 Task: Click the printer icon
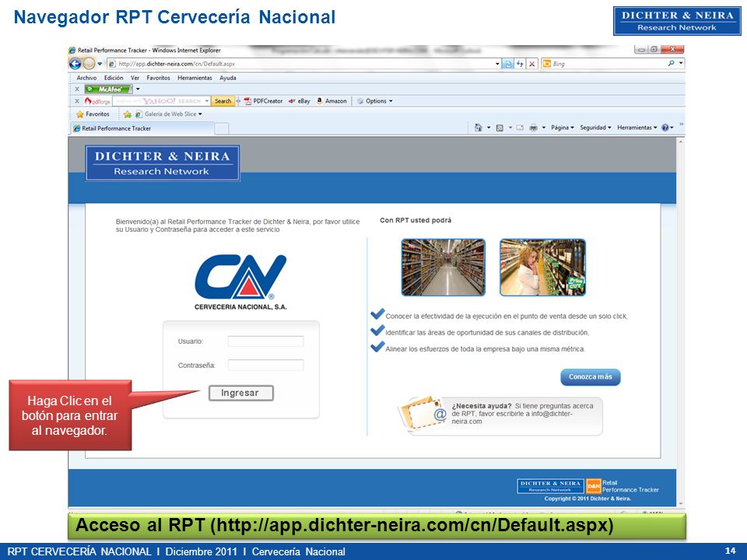(x=534, y=128)
